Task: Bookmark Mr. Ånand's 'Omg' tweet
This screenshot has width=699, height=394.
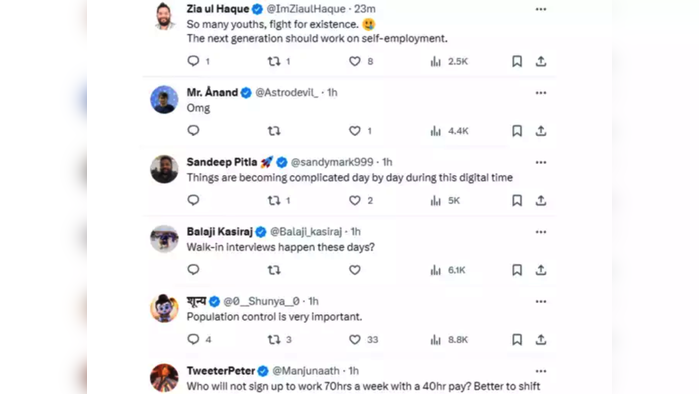Action: coord(517,131)
